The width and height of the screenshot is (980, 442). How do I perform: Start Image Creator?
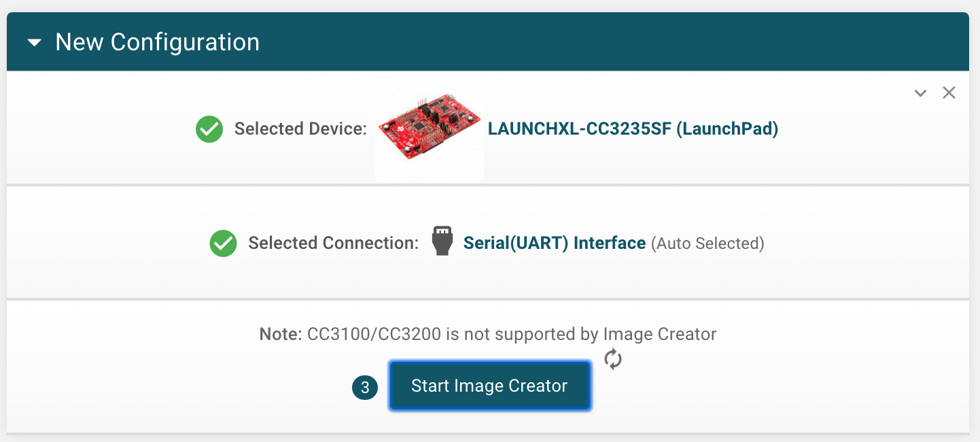[x=489, y=386]
